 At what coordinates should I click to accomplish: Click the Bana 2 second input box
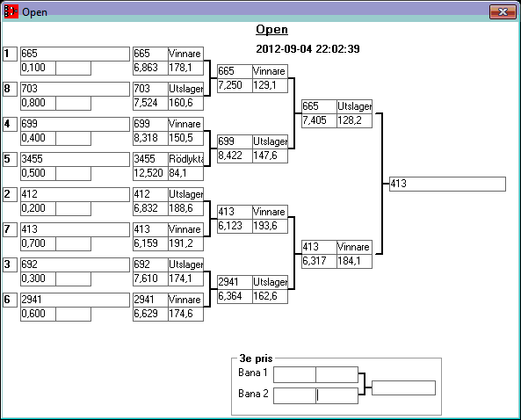(x=336, y=395)
